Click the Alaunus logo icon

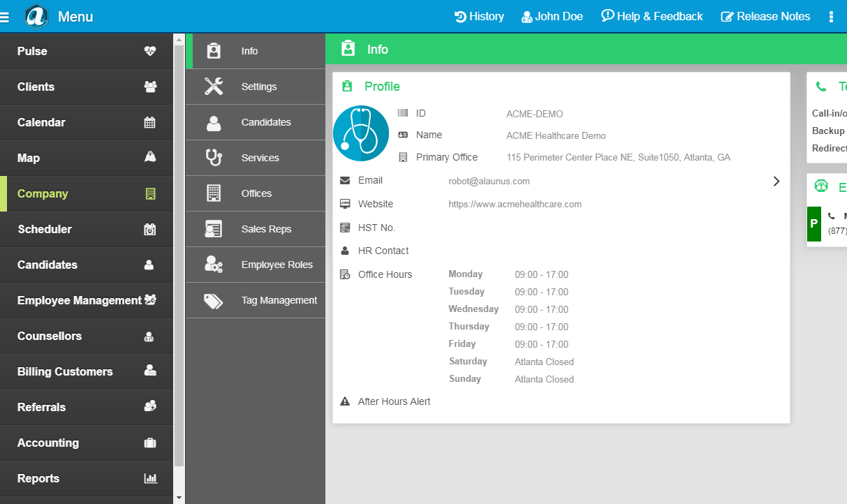[x=36, y=16]
